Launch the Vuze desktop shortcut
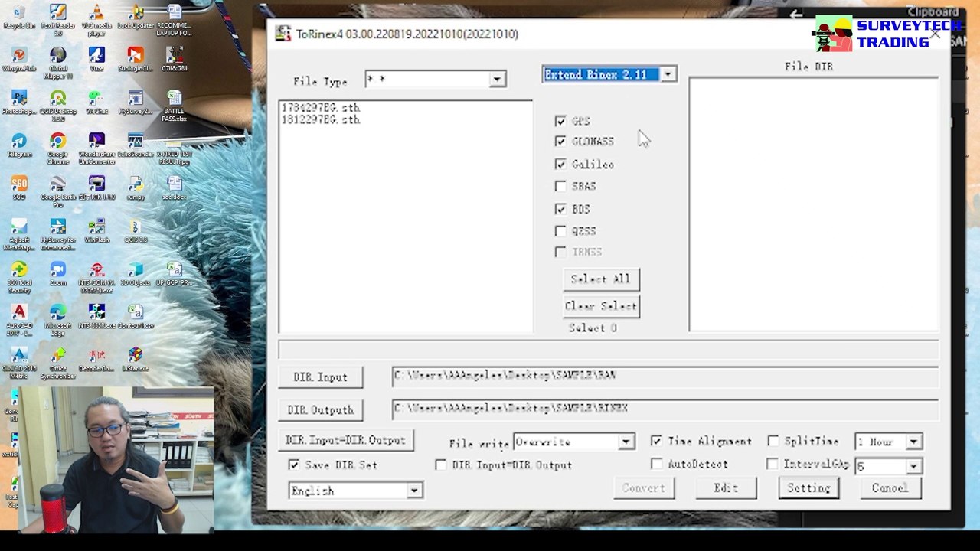This screenshot has height=551, width=980. click(96, 60)
